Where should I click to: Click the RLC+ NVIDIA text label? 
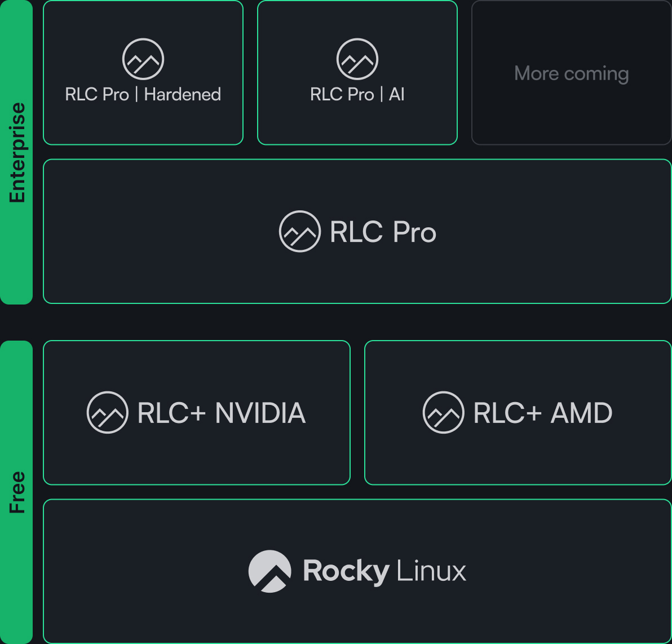[222, 413]
